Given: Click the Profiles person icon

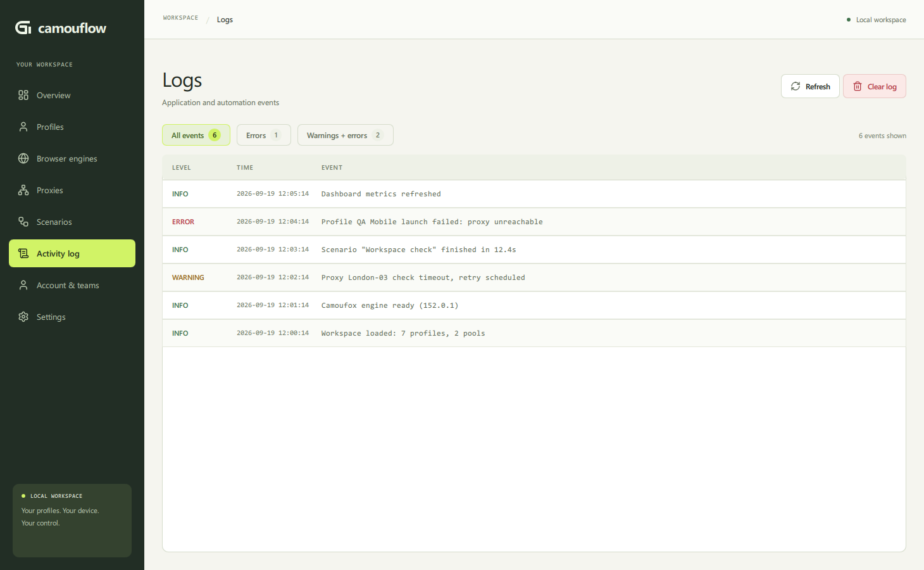Looking at the screenshot, I should [x=23, y=127].
